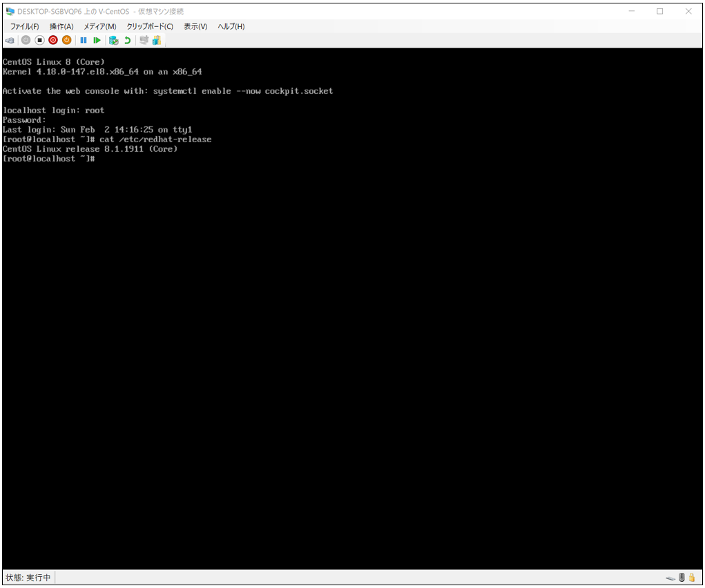This screenshot has width=705, height=588.
Task: Open the ファイル(F) menu
Action: click(25, 26)
